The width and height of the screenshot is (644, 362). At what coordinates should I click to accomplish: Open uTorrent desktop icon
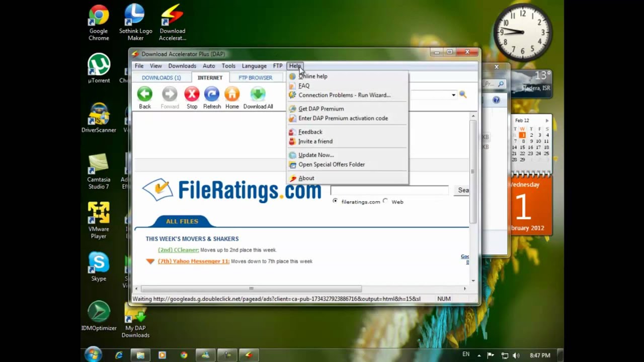point(99,69)
